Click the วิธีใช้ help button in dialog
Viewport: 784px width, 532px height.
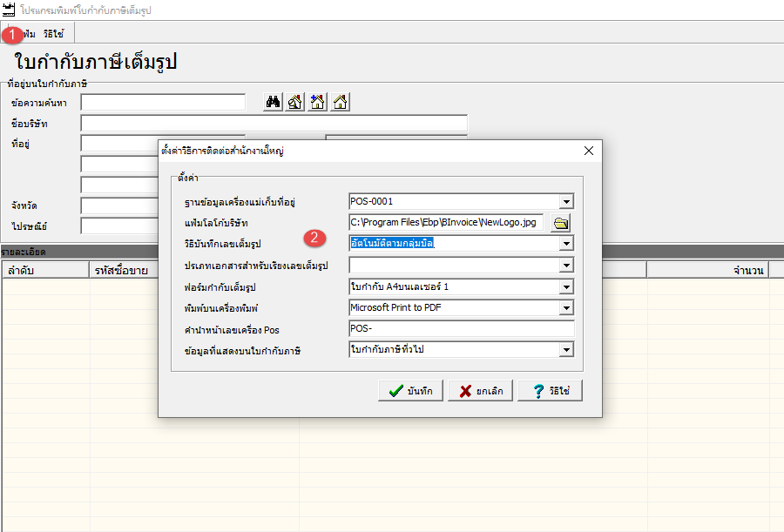pos(550,391)
